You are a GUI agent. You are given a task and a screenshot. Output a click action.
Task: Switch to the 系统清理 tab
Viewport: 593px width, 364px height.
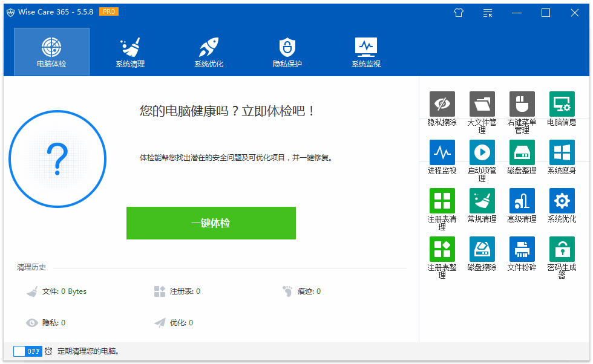130,52
